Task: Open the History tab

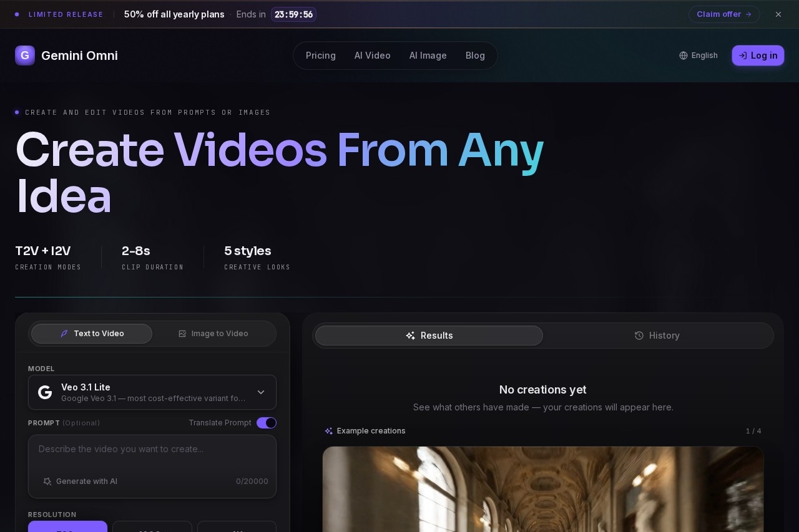Action: (x=657, y=336)
